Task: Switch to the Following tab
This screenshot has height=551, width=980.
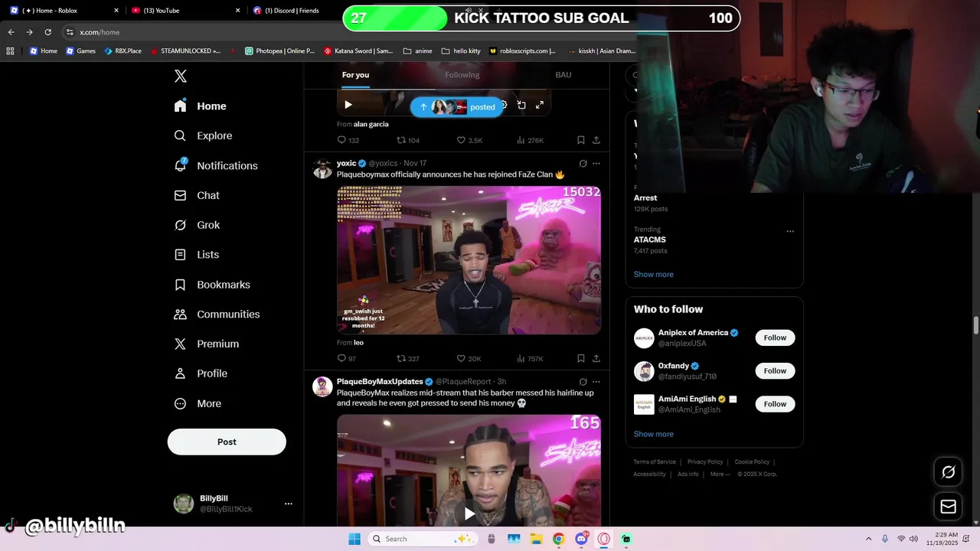Action: [462, 75]
